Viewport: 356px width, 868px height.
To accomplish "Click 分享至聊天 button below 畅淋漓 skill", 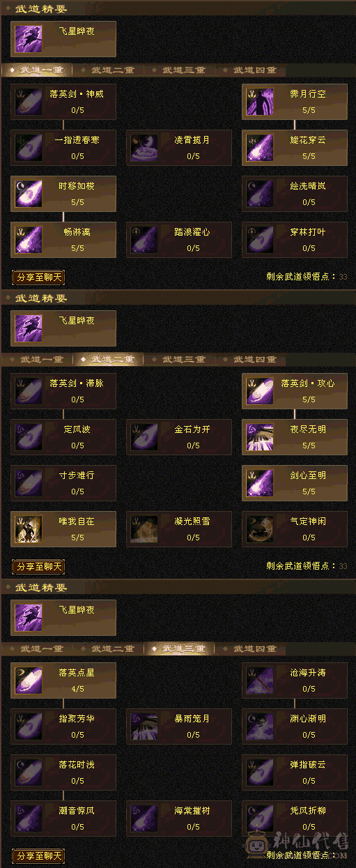I will pyautogui.click(x=38, y=277).
